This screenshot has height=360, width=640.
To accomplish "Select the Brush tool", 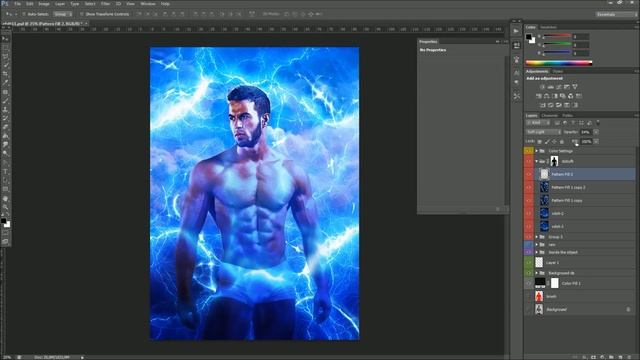I will click(5, 100).
